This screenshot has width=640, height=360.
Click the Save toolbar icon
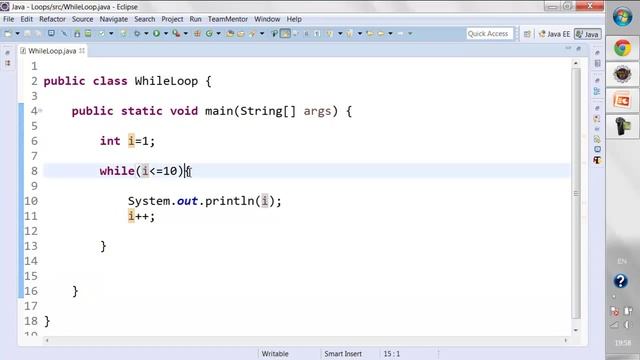click(x=27, y=33)
